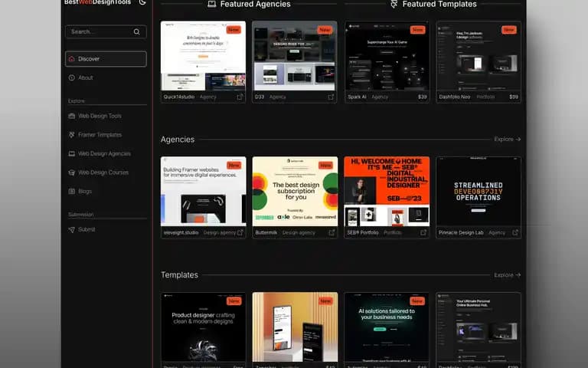Open AI solutions template thumbnail
This screenshot has width=588, height=368.
tap(387, 327)
